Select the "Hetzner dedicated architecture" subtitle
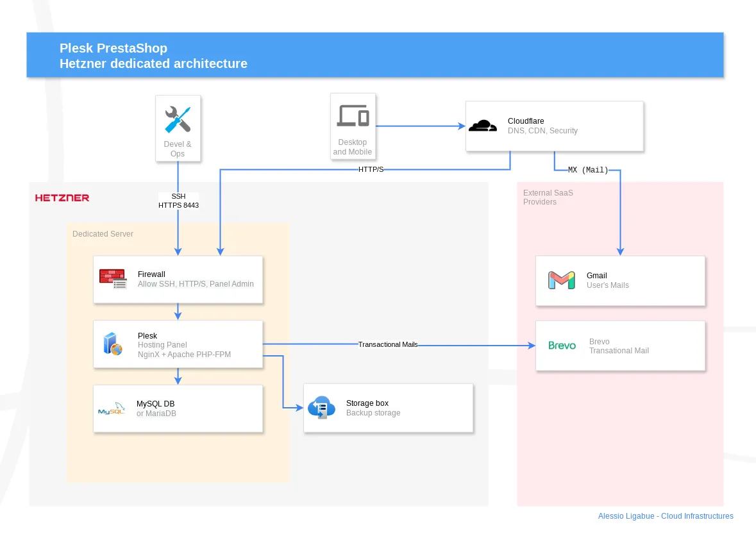This screenshot has width=756, height=545. pyautogui.click(x=153, y=63)
